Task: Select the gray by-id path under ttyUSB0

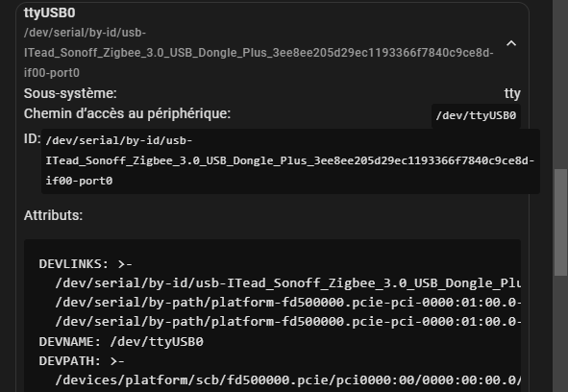Action: pyautogui.click(x=259, y=53)
